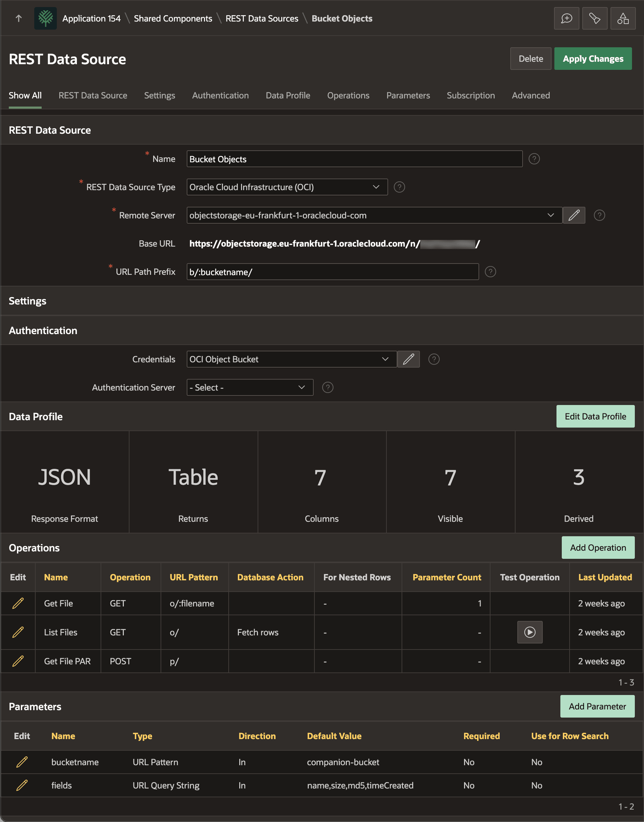Click the up arrow navigation icon
Viewport: 644px width, 822px height.
click(x=18, y=18)
